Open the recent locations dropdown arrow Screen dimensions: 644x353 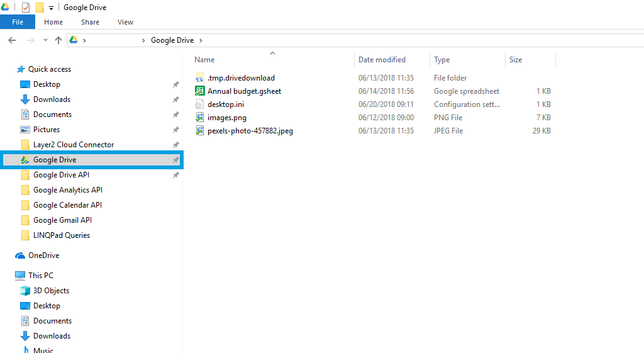(x=45, y=40)
